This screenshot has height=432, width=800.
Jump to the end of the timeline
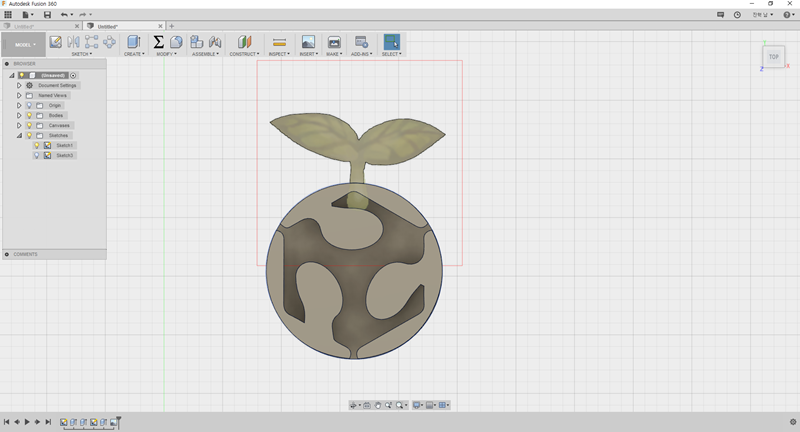(48, 422)
